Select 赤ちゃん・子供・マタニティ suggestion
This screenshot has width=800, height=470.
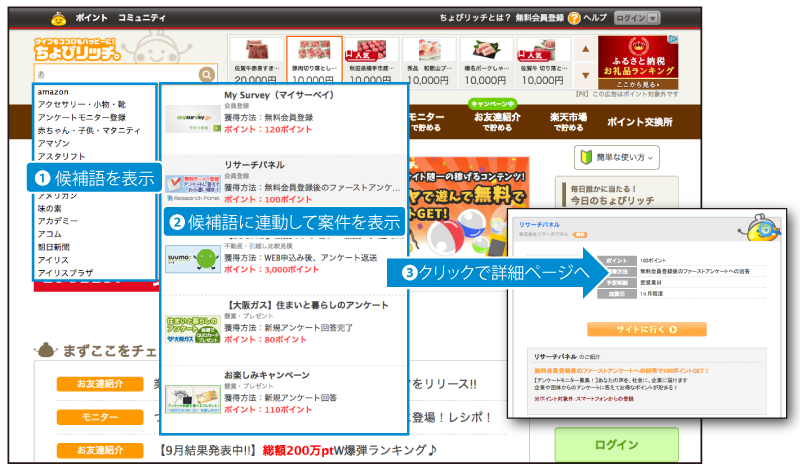click(x=89, y=130)
